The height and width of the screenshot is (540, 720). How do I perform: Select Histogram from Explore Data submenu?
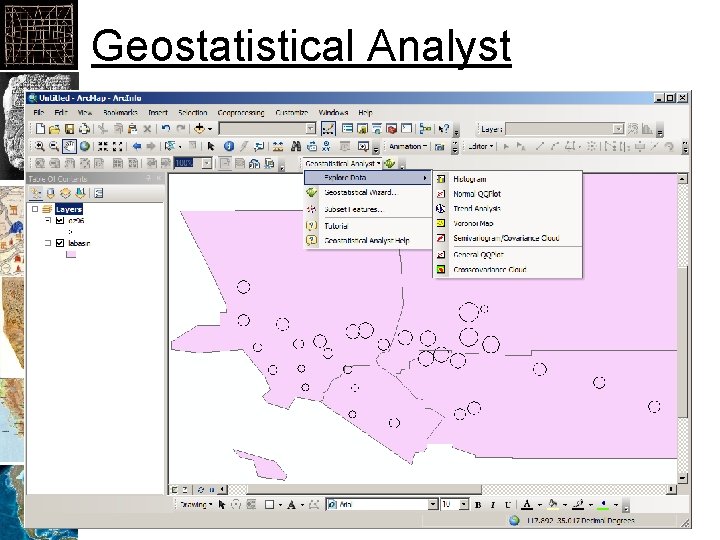pyautogui.click(x=507, y=179)
